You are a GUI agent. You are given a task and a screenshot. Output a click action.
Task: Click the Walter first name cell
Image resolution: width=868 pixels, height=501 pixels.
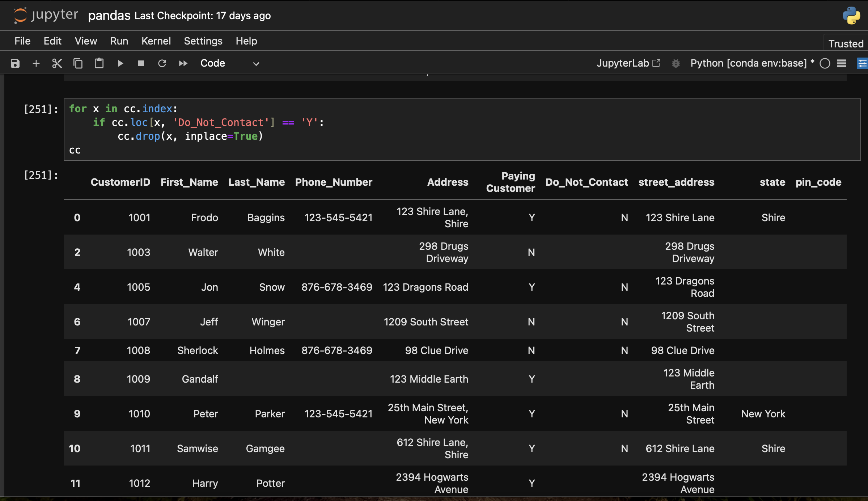[203, 252]
